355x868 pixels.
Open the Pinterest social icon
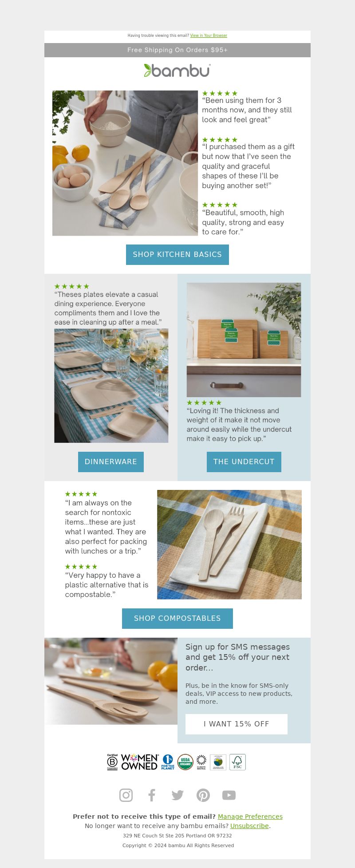point(203,795)
